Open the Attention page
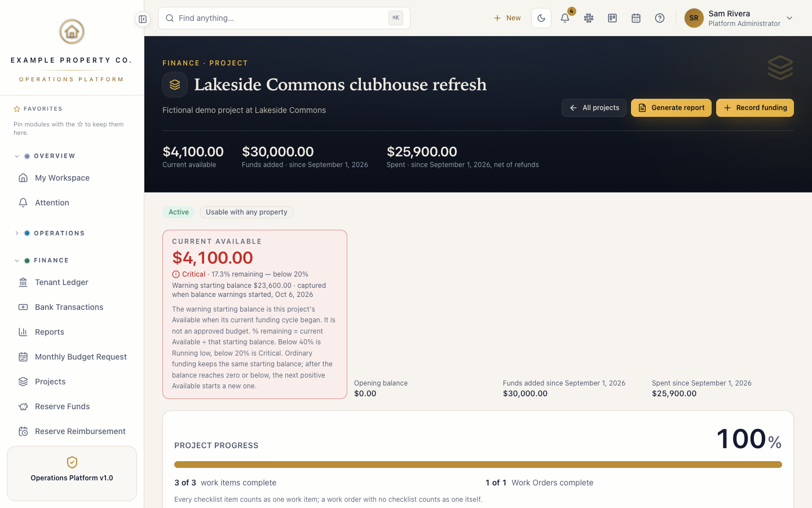The width and height of the screenshot is (812, 508). click(72, 203)
